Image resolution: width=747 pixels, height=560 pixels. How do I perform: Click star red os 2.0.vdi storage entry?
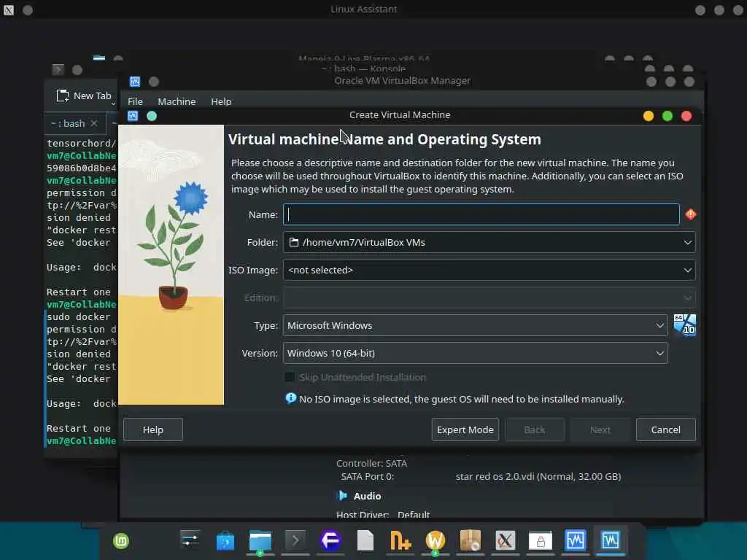(x=538, y=476)
